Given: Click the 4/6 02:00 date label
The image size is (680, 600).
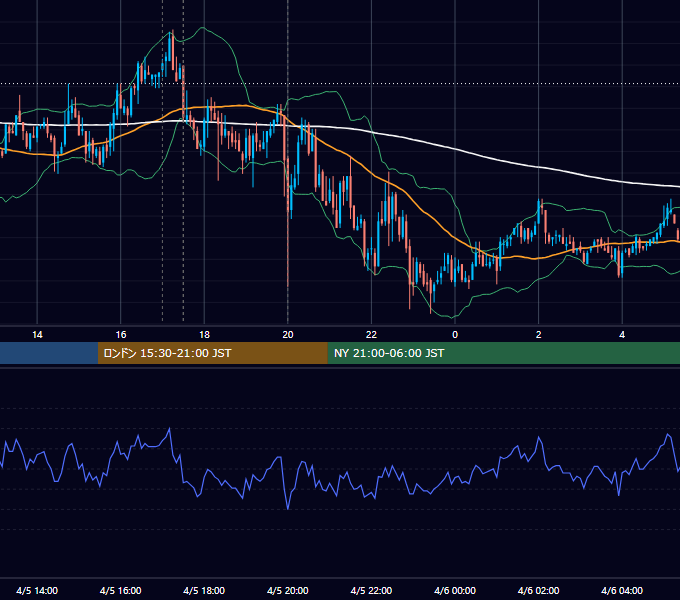Looking at the screenshot, I should [x=538, y=590].
